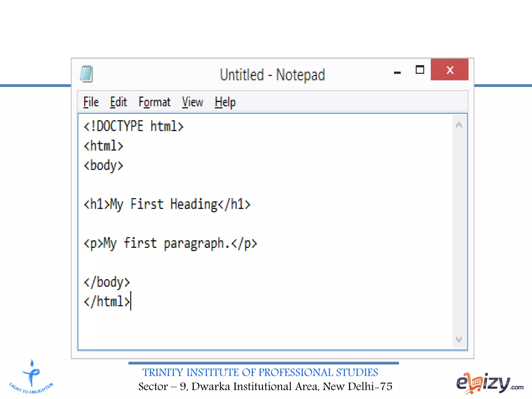Click the Untitled - Notepad title text
The width and height of the screenshot is (532, 399).
pos(272,75)
